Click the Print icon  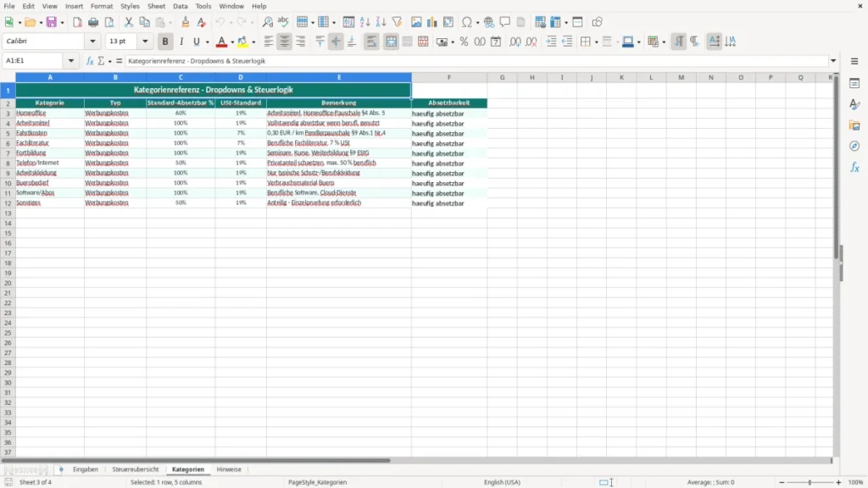93,22
